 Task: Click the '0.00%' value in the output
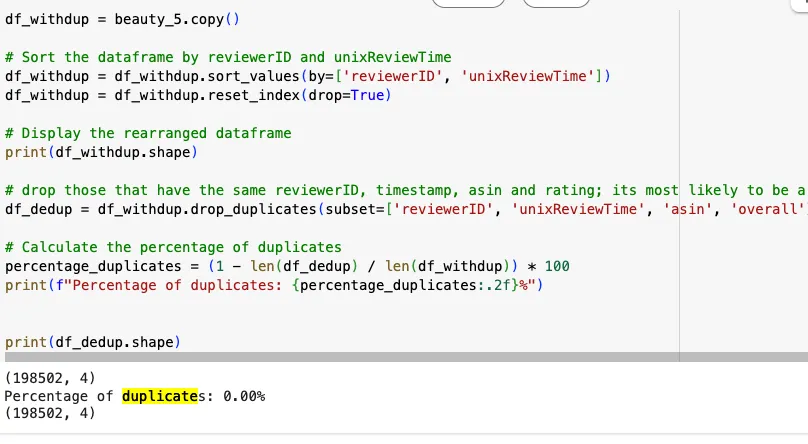pyautogui.click(x=244, y=396)
